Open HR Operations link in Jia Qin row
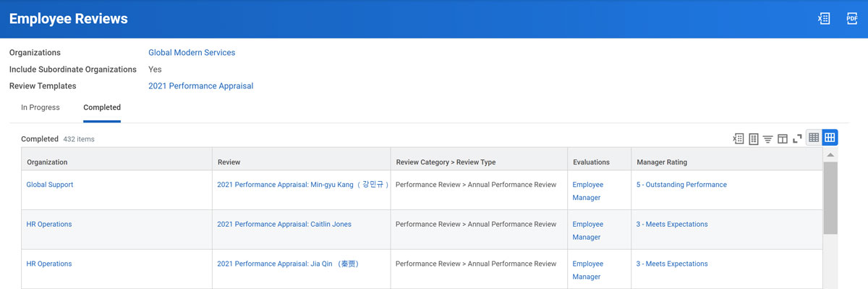868x289 pixels. coord(49,264)
